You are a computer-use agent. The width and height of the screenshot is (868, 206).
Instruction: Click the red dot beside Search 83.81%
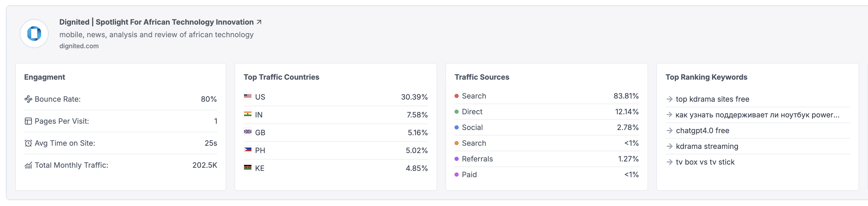click(x=457, y=96)
